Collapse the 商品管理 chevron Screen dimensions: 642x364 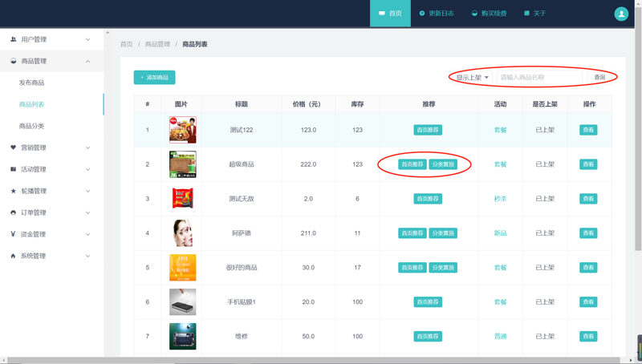click(87, 61)
